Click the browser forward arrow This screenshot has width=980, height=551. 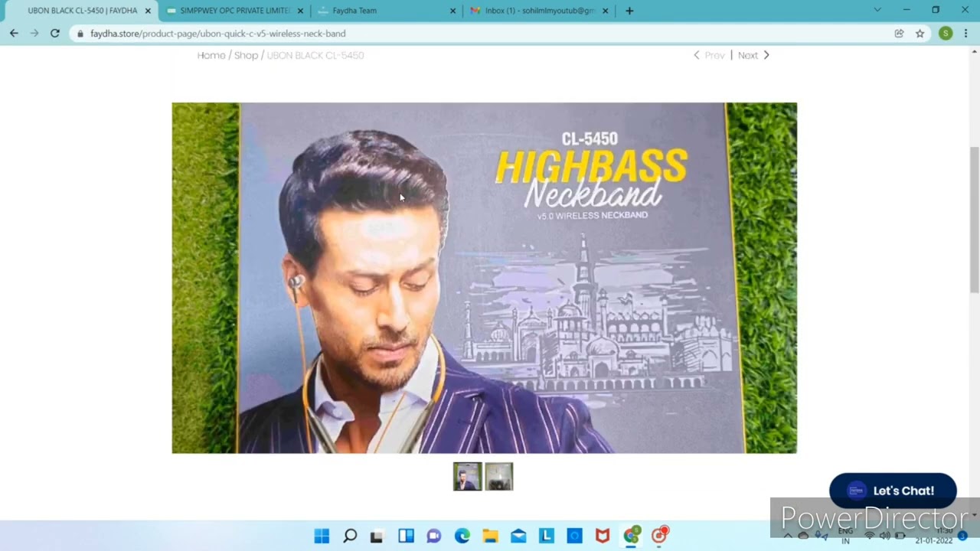tap(34, 33)
